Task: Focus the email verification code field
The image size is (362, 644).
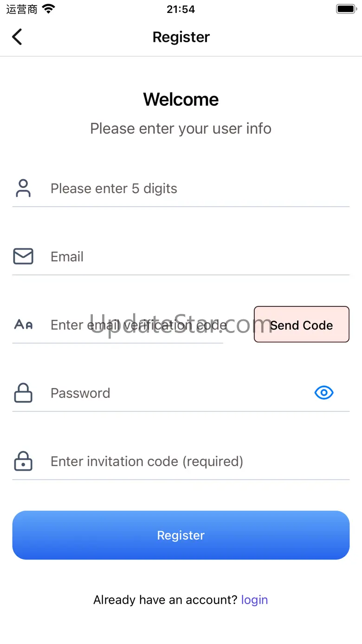Action: [x=135, y=325]
